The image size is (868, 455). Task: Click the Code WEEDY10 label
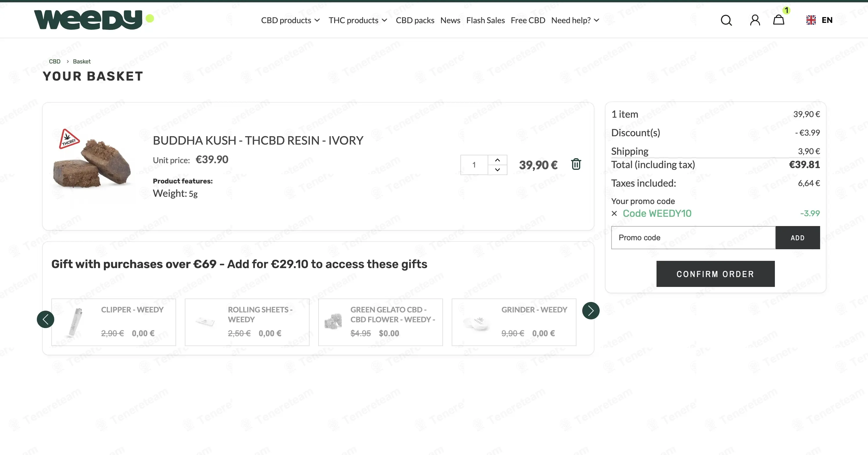pyautogui.click(x=657, y=213)
